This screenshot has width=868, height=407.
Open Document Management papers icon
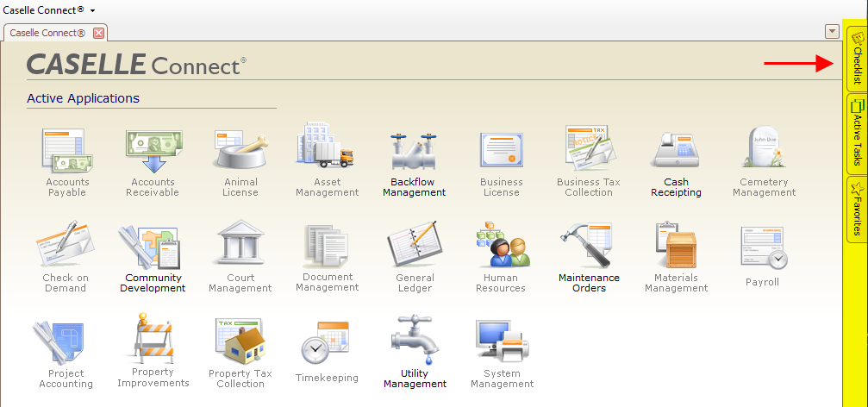pyautogui.click(x=327, y=247)
